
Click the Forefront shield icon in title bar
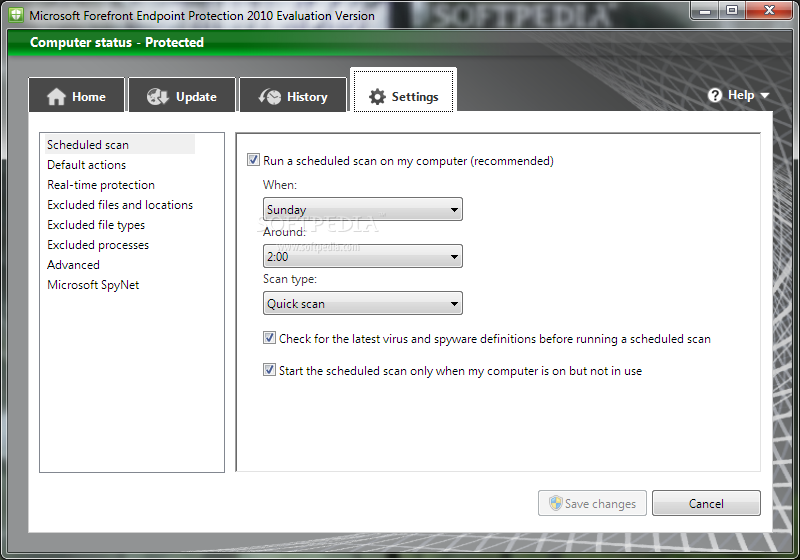16,15
